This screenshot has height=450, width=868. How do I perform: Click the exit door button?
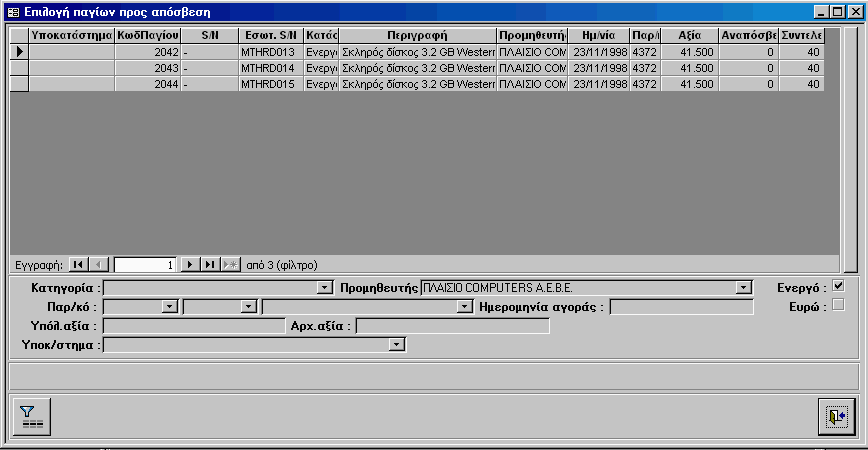coord(836,415)
